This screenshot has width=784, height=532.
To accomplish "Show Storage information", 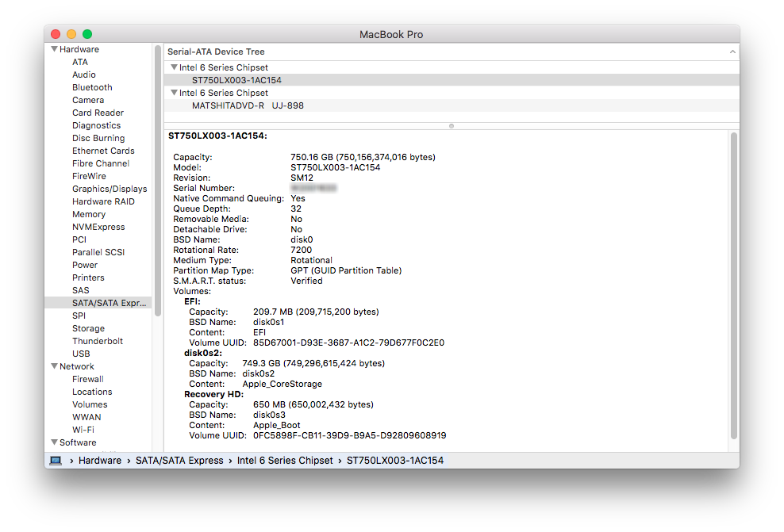I will [x=88, y=329].
